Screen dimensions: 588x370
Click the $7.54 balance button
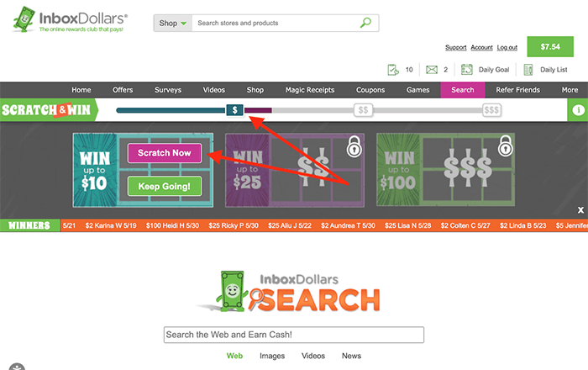[x=550, y=46]
